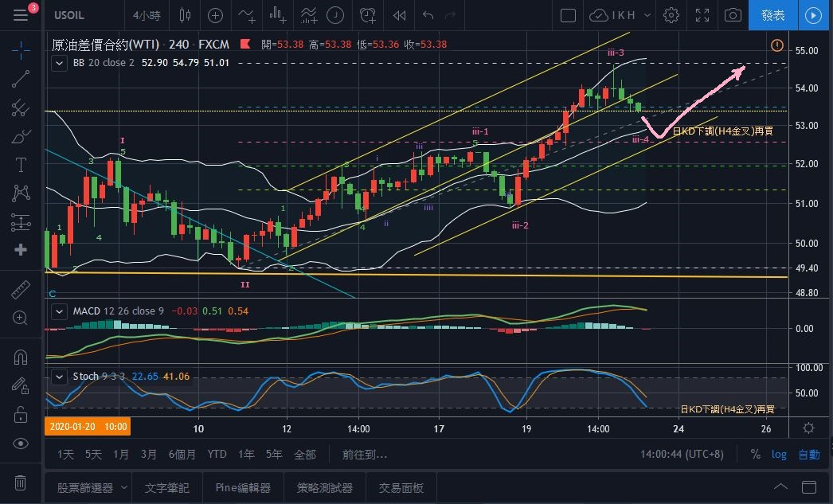This screenshot has width=833, height=504.
Task: Click the trash remove drawings icon
Action: point(22,483)
